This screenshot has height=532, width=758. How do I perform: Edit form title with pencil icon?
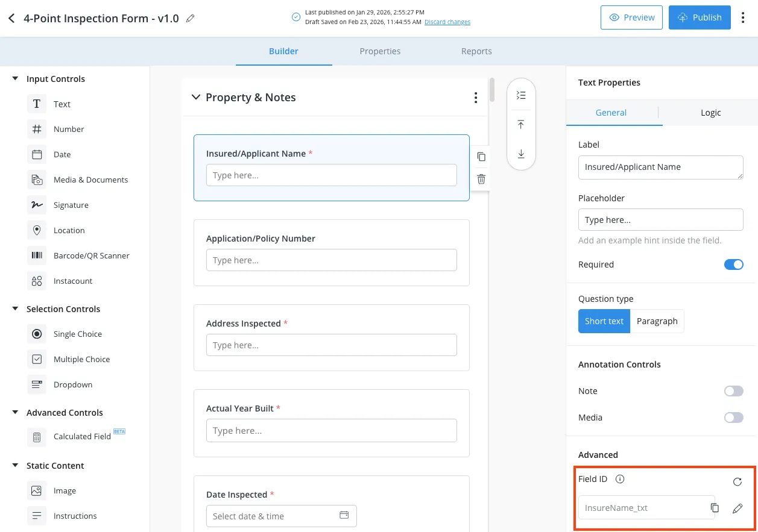191,18
